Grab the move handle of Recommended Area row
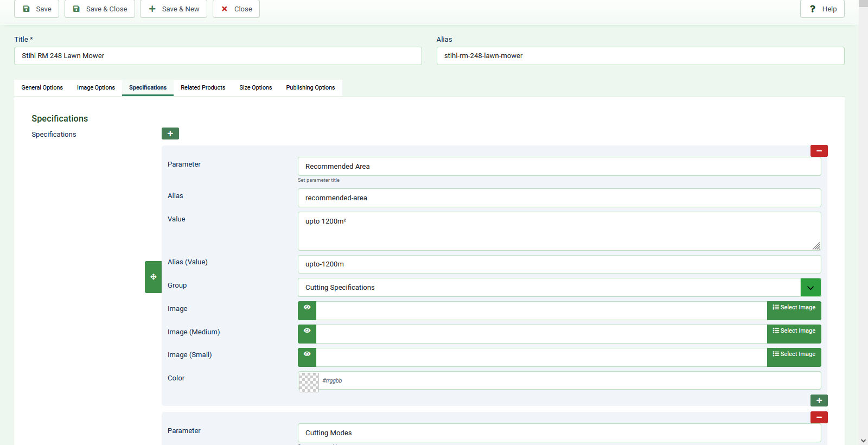868x445 pixels. (154, 277)
